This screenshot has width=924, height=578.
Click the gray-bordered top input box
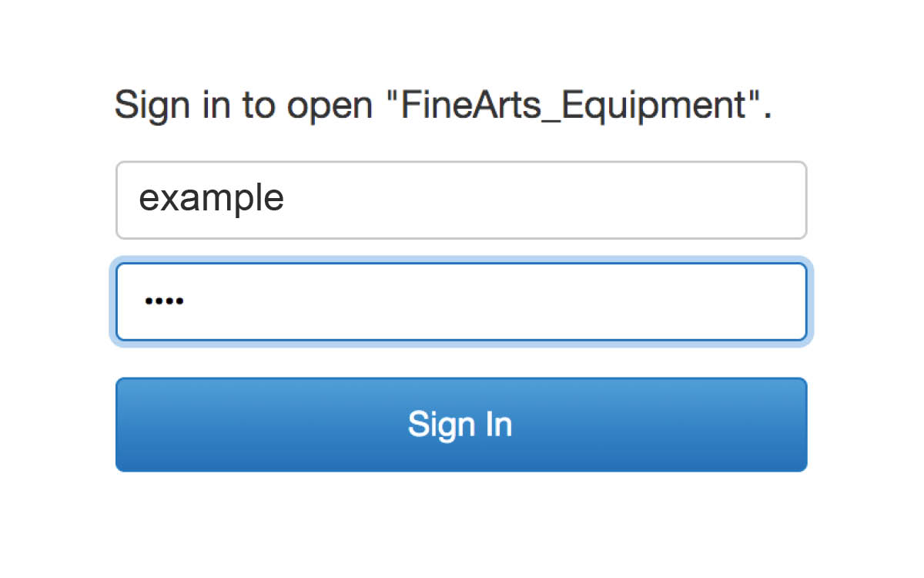coord(461,200)
